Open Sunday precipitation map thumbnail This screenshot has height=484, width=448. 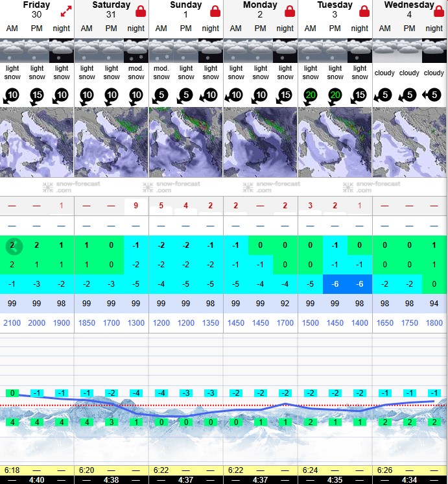[x=185, y=142]
